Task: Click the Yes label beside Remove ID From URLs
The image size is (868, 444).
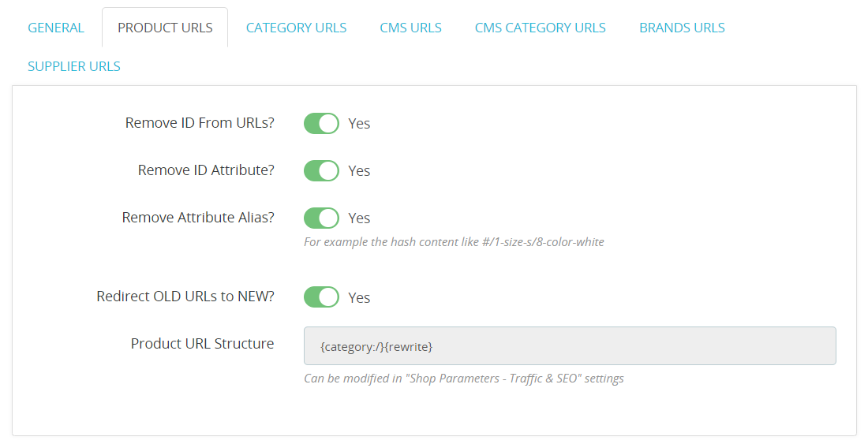Action: click(x=359, y=124)
